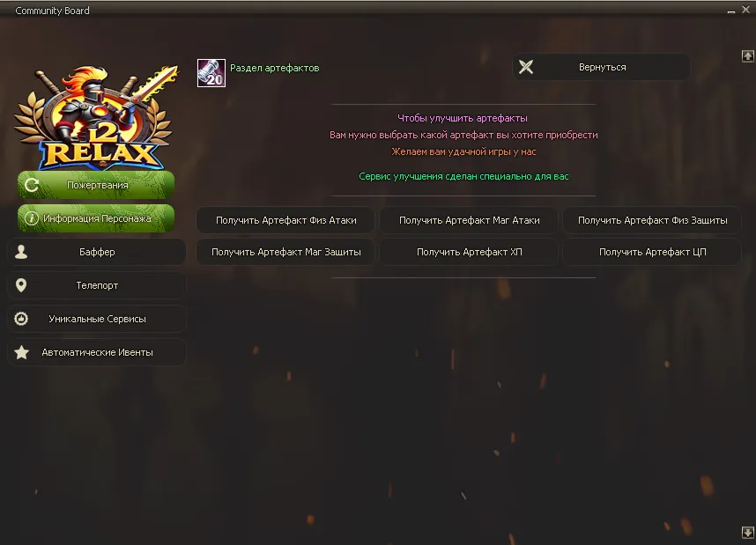Choose Получить Артефакт Физ Защиты

pyautogui.click(x=652, y=220)
